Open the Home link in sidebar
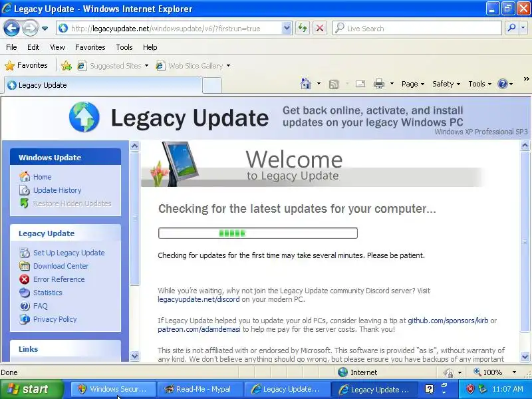The image size is (532, 399). pos(42,177)
